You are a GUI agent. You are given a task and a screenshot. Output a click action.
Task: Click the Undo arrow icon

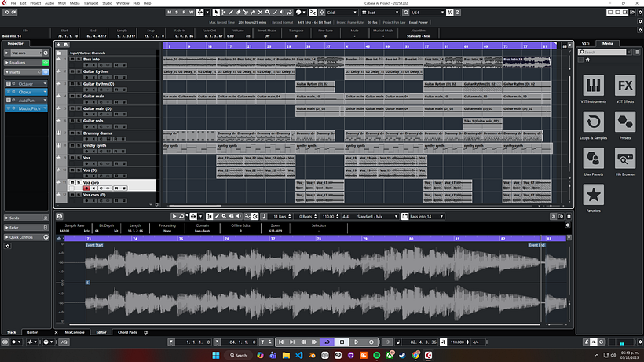[x=6, y=13]
